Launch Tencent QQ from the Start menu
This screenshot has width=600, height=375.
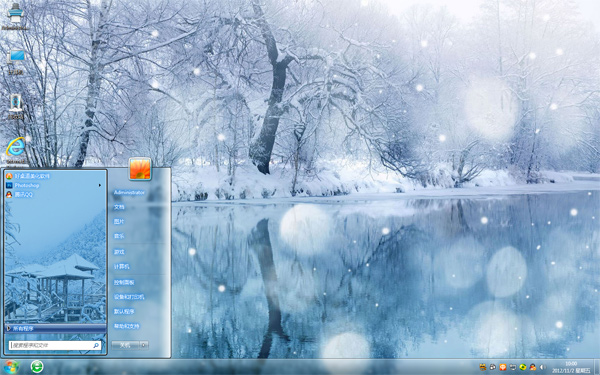click(20, 194)
